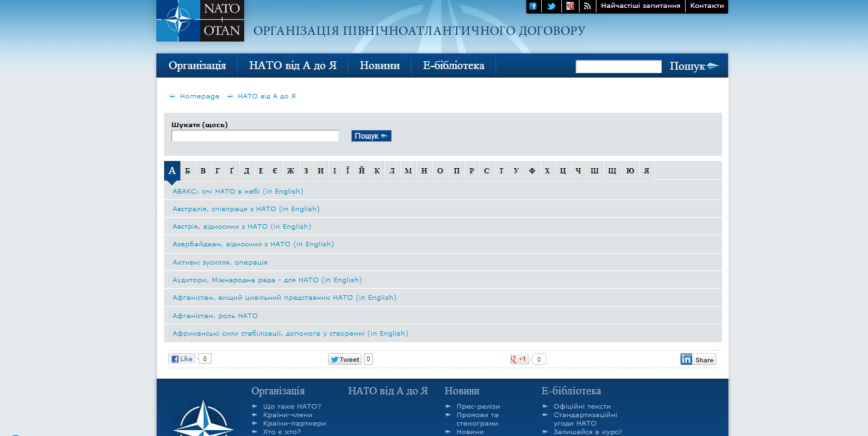Select the letter Я tab
Screen dimensions: 868x436
tap(647, 171)
